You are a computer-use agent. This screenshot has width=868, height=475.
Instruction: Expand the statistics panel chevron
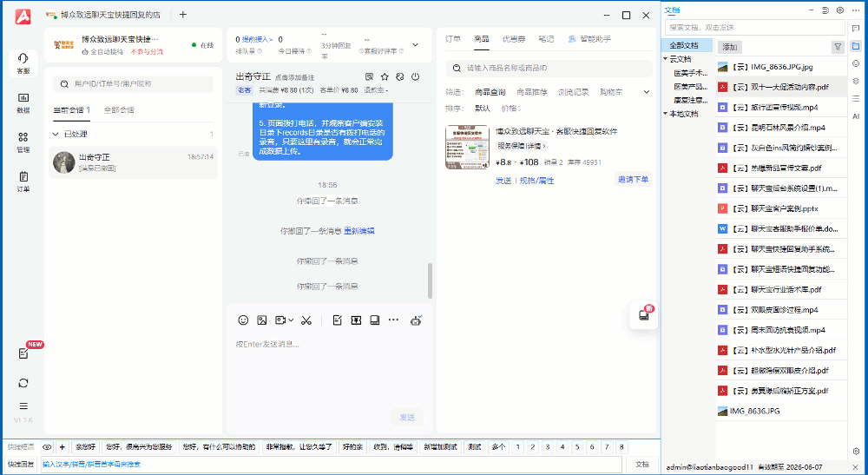click(x=415, y=45)
